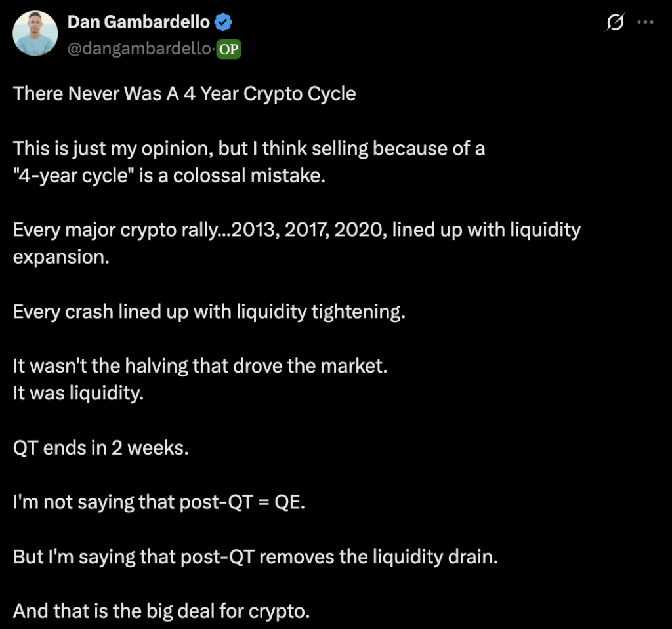The image size is (672, 629).
Task: Click the Dan Gambardello display name
Action: [x=138, y=22]
